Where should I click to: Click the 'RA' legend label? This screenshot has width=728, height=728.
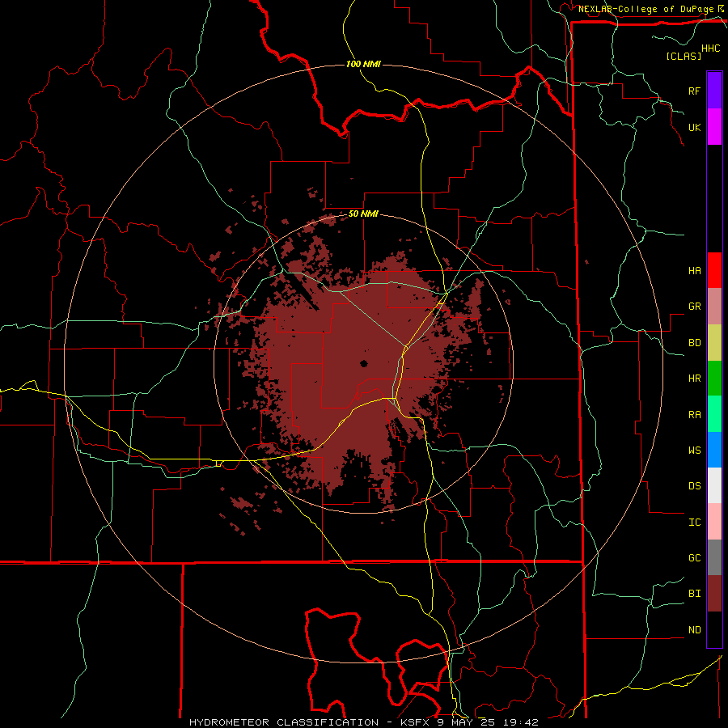pyautogui.click(x=694, y=415)
